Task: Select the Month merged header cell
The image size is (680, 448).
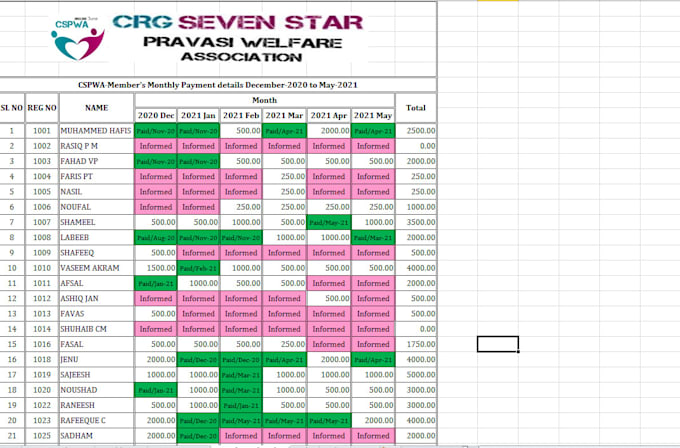Action: pos(265,100)
